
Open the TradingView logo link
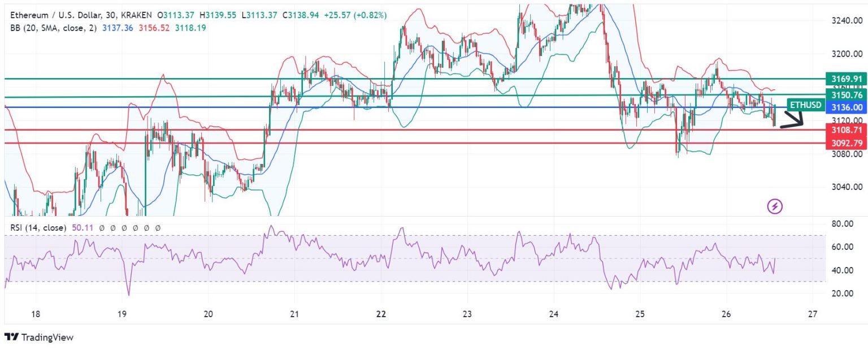(40, 338)
